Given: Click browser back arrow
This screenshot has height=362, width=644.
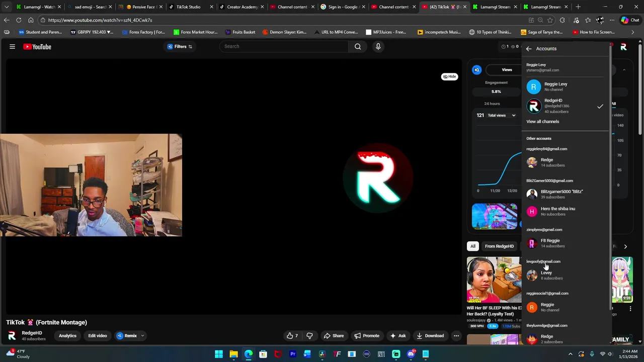Looking at the screenshot, I should [7, 20].
